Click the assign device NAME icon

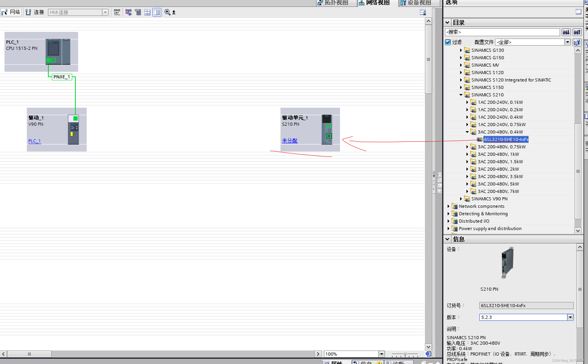(x=117, y=12)
